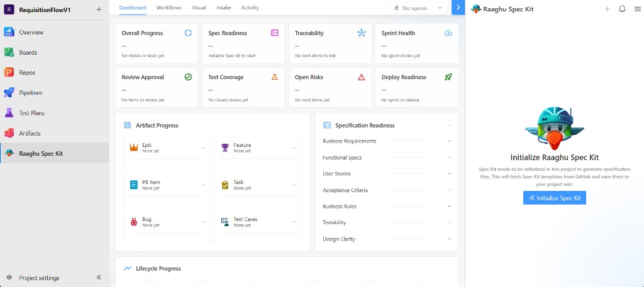The height and width of the screenshot is (287, 644).
Task: Click the Epic crown icon
Action: pos(134,148)
